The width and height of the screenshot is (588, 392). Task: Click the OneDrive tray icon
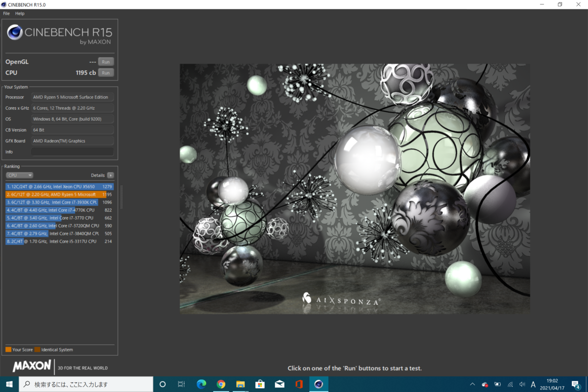pos(485,385)
